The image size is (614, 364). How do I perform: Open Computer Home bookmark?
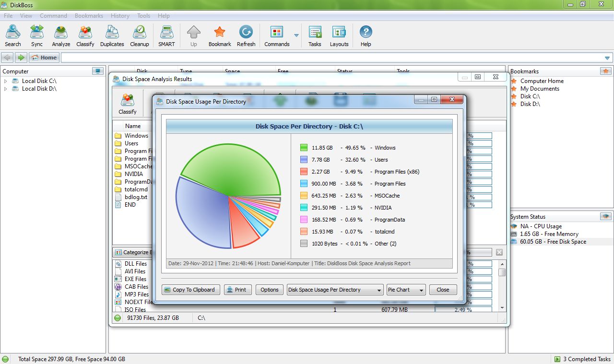point(542,81)
